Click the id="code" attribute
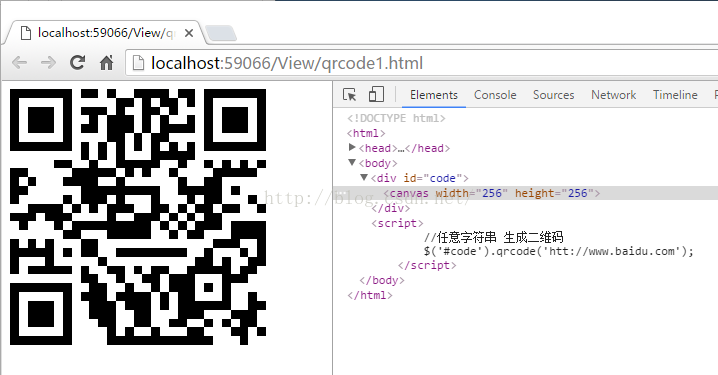The width and height of the screenshot is (718, 375). click(433, 178)
